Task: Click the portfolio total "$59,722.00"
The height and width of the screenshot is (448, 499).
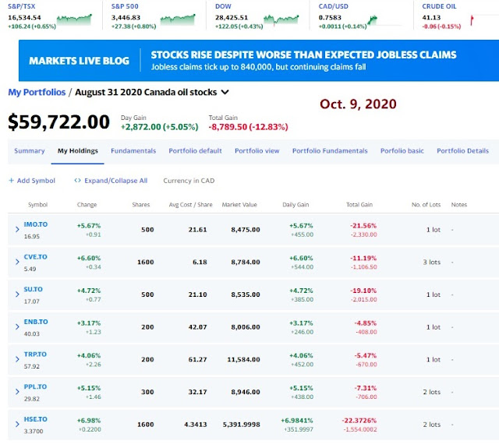Action: (59, 122)
